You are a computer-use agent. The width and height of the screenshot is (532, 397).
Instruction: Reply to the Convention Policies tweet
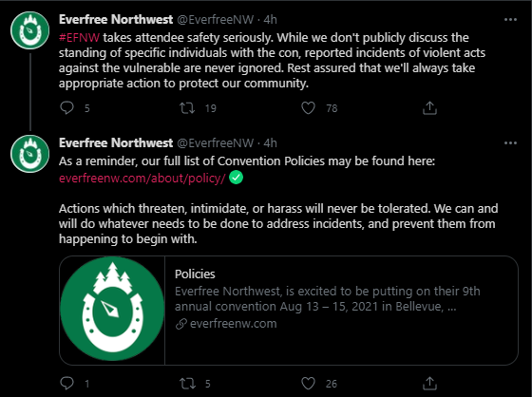66,383
